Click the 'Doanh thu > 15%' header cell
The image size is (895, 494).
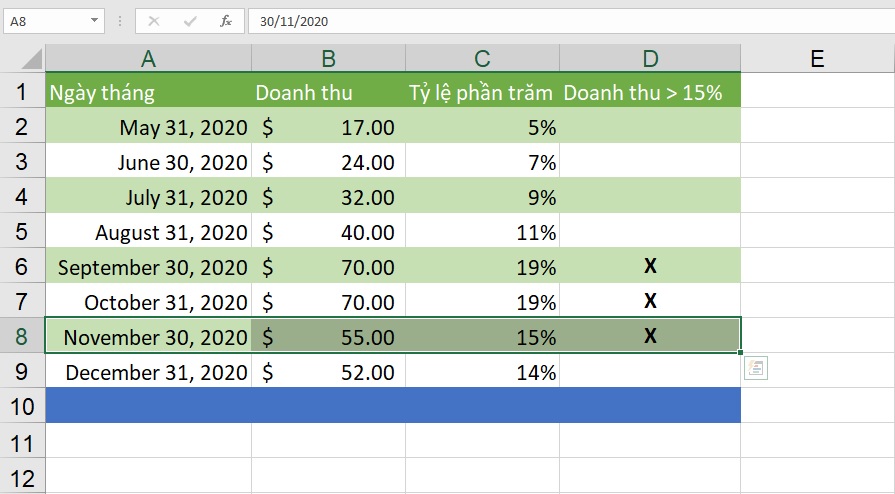650,90
